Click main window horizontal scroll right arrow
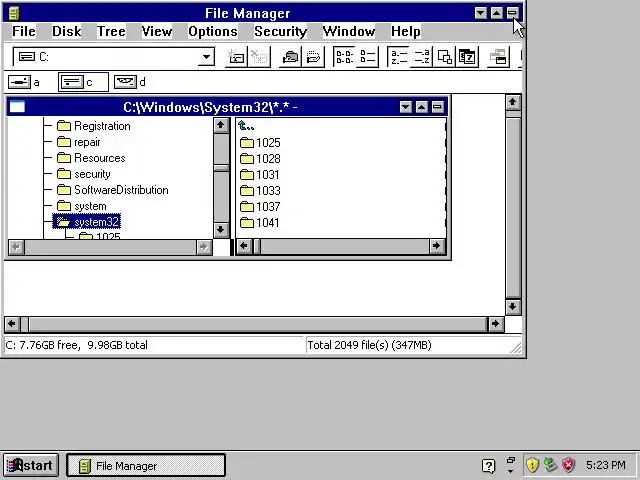 [x=495, y=324]
